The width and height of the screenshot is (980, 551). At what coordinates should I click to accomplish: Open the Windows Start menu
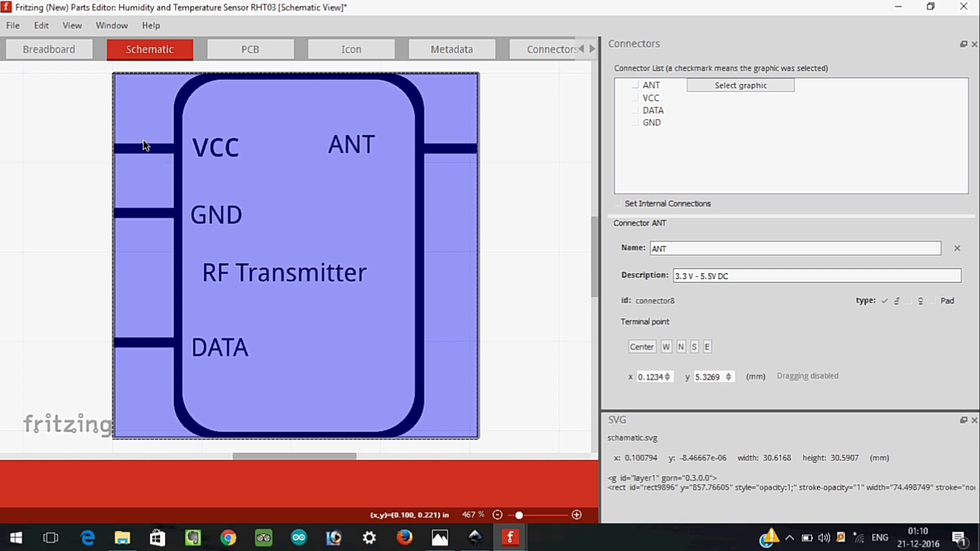click(16, 538)
